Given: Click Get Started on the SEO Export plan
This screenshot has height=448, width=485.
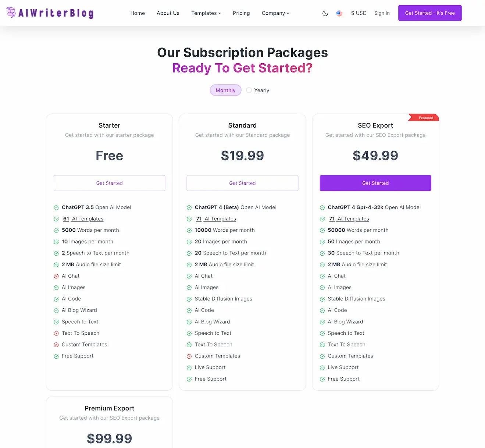Looking at the screenshot, I should click(x=375, y=183).
